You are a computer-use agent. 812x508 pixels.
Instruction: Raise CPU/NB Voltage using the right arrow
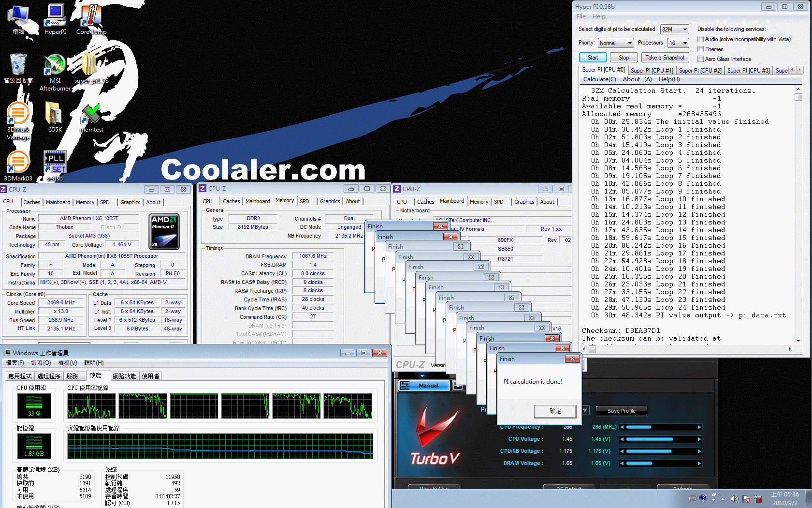[699, 451]
